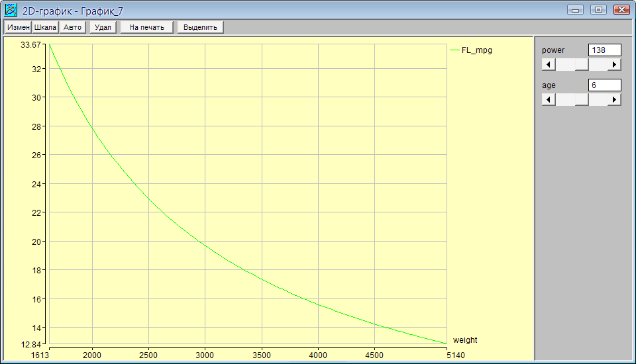The image size is (636, 364).
Task: Decrease power with left slider arrow
Action: [549, 64]
